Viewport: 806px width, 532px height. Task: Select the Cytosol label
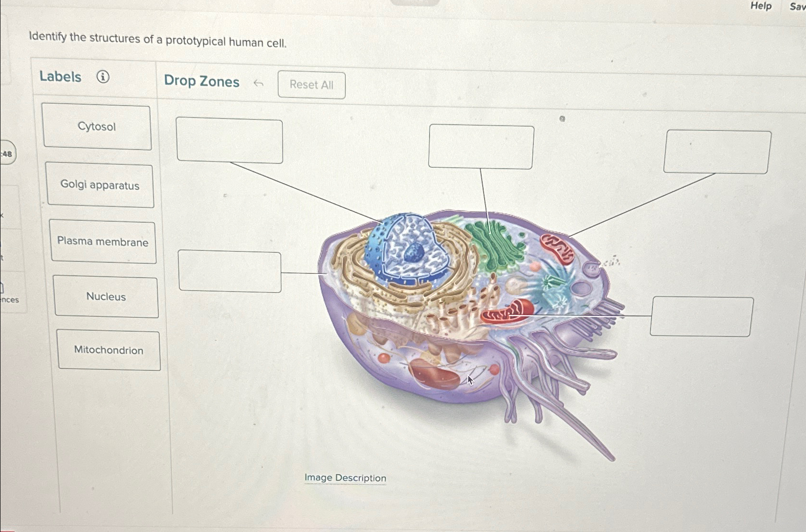pyautogui.click(x=97, y=127)
